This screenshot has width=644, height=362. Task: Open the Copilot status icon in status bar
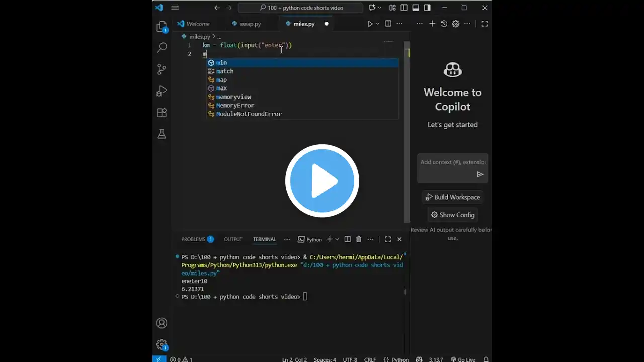(419, 359)
